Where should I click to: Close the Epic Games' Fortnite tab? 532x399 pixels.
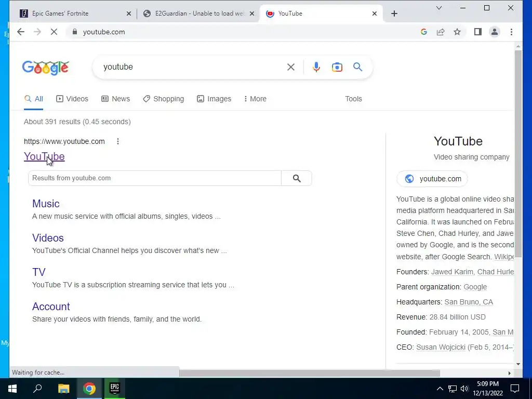point(129,14)
